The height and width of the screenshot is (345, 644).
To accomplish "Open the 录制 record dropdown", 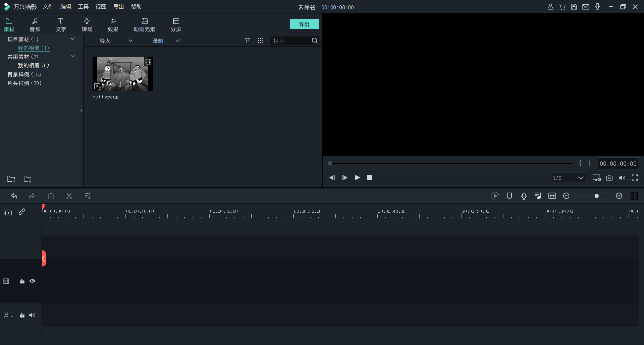I will [x=166, y=41].
